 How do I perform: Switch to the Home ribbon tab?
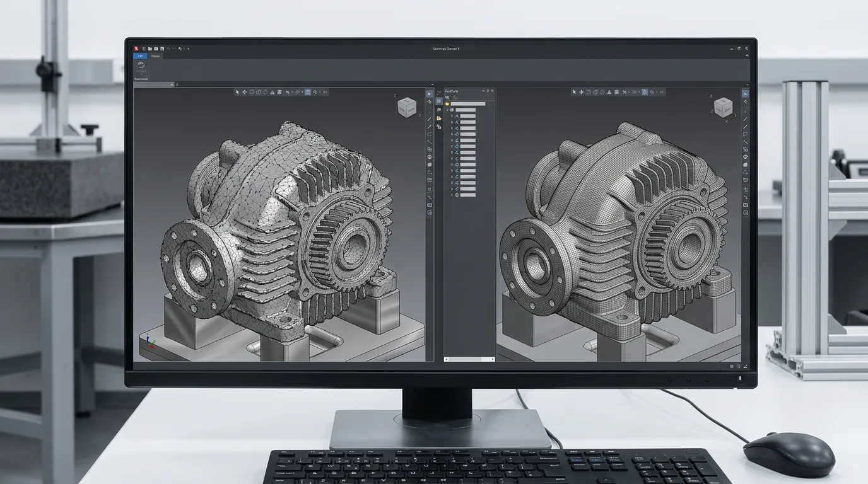click(x=155, y=56)
